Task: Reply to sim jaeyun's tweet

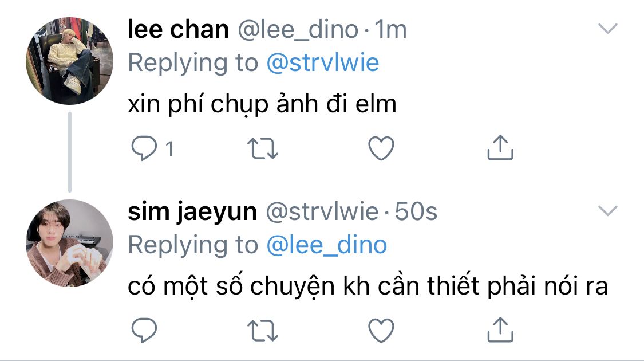Action: point(144,331)
